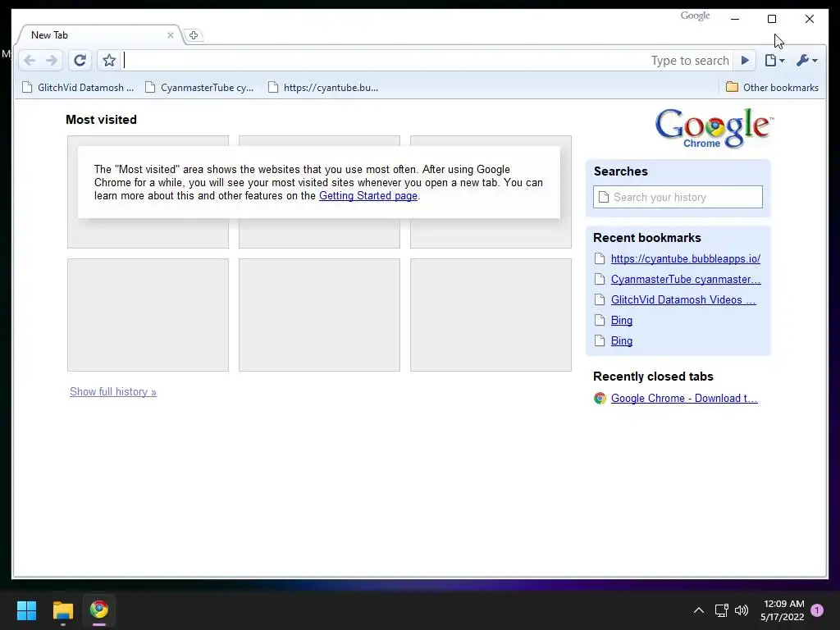The image size is (840, 630).
Task: Click the Google Chrome logo
Action: pyautogui.click(x=714, y=129)
